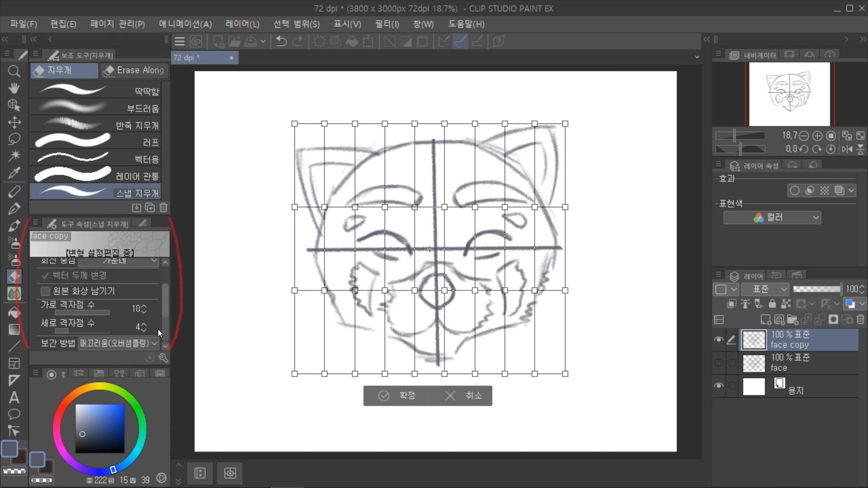The height and width of the screenshot is (488, 868).
Task: Open the 필터(I) menu
Action: click(x=387, y=24)
